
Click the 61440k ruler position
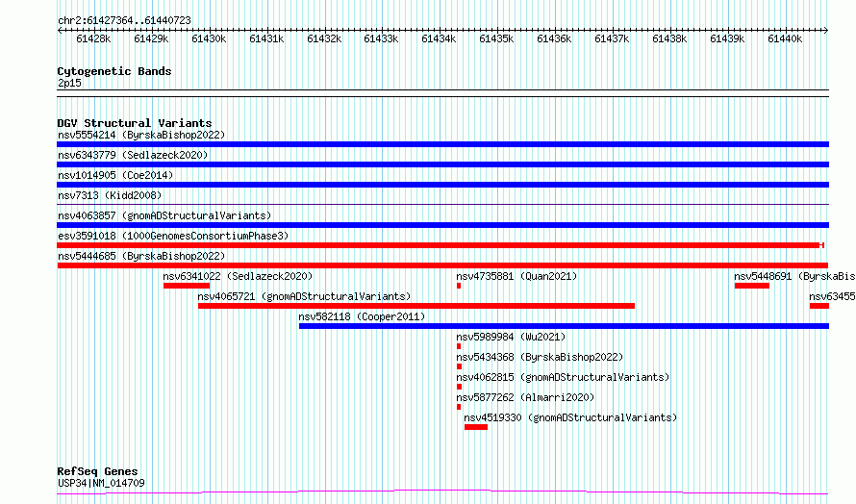click(785, 38)
